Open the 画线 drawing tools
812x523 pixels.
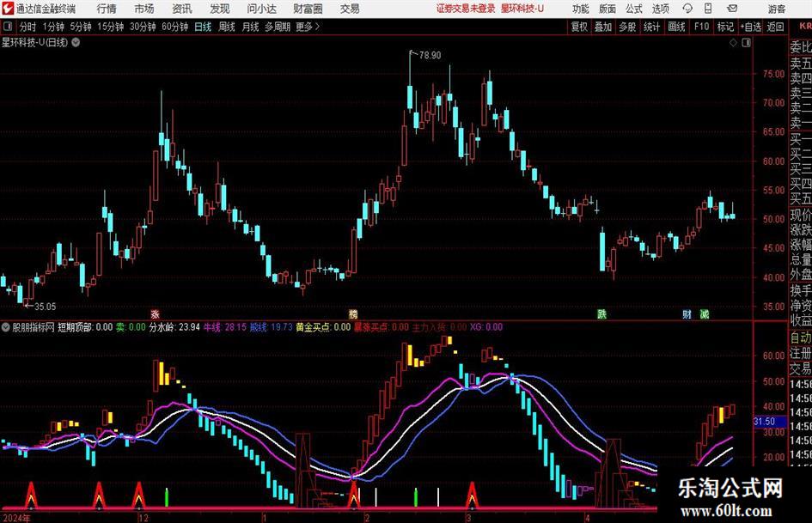coord(677,27)
